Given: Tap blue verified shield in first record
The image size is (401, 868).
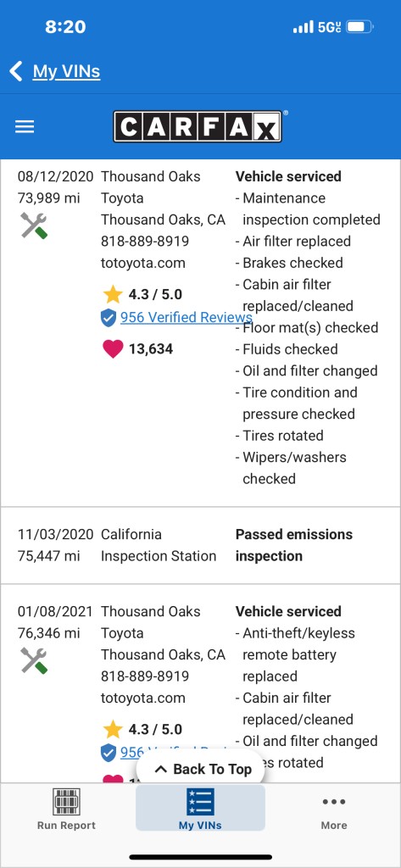Looking at the screenshot, I should (x=109, y=318).
